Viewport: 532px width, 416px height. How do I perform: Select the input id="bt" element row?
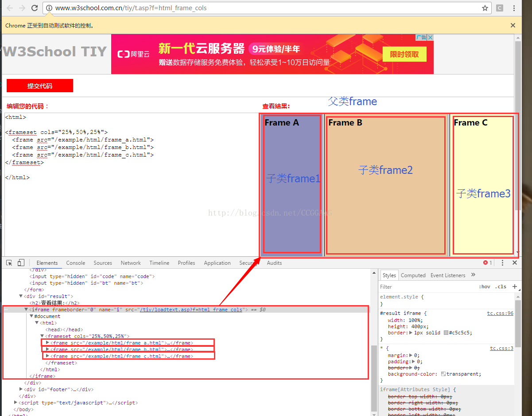coord(86,283)
